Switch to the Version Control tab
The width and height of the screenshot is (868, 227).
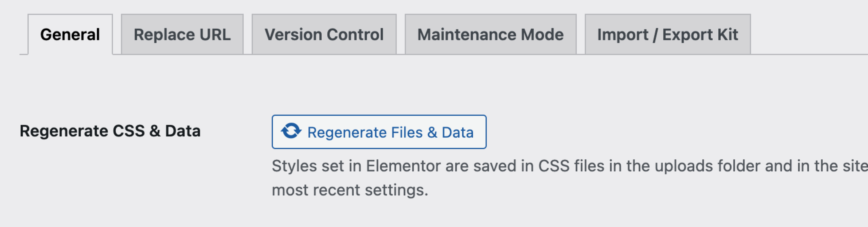click(324, 34)
